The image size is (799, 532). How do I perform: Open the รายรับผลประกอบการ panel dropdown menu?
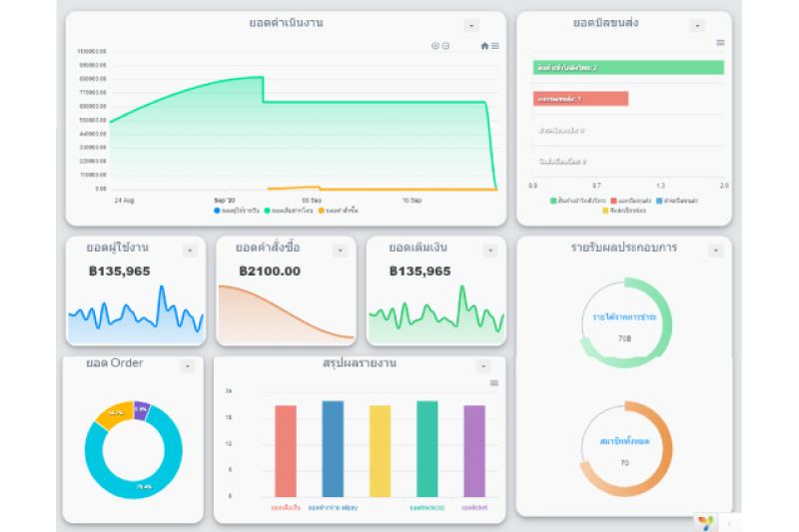coord(715,251)
